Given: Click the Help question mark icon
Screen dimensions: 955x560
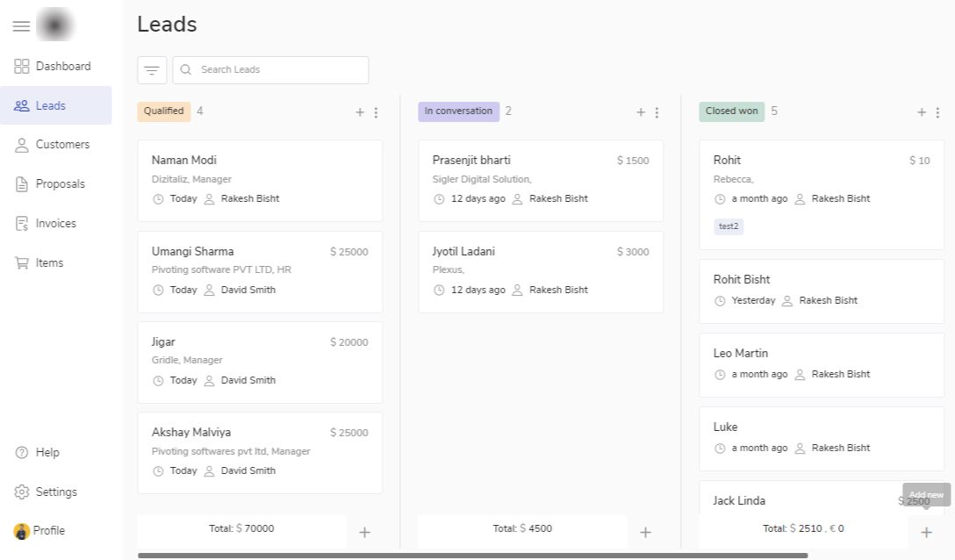Looking at the screenshot, I should tap(22, 453).
